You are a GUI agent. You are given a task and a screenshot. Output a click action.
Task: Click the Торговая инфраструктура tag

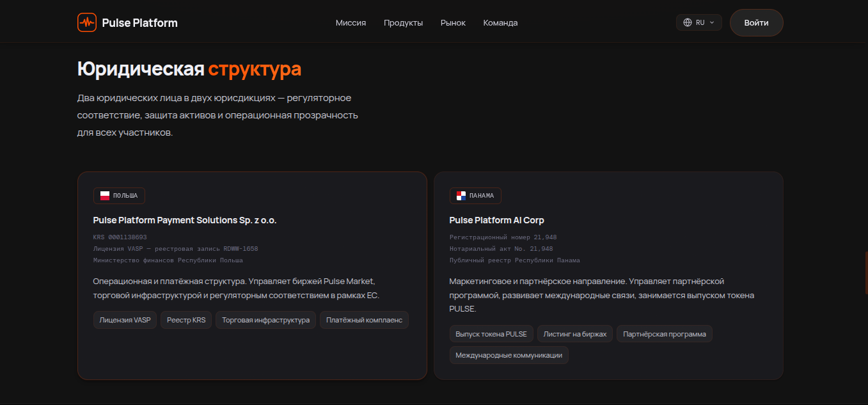pyautogui.click(x=266, y=320)
